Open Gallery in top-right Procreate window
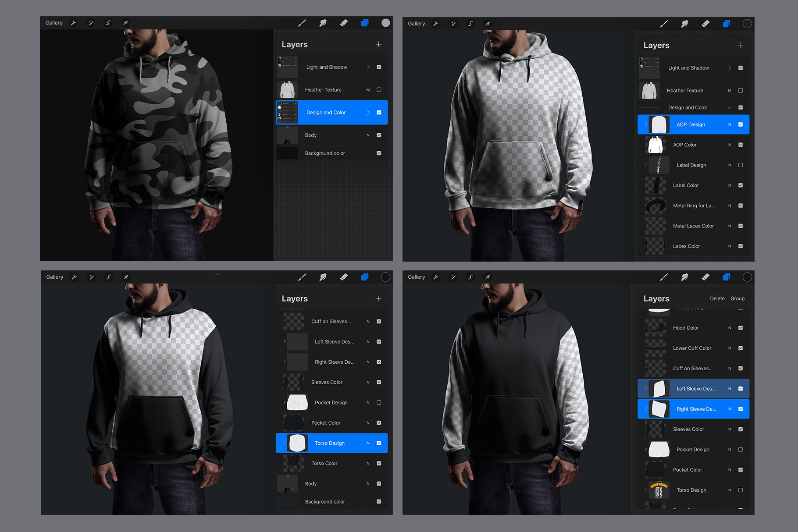 click(x=416, y=24)
